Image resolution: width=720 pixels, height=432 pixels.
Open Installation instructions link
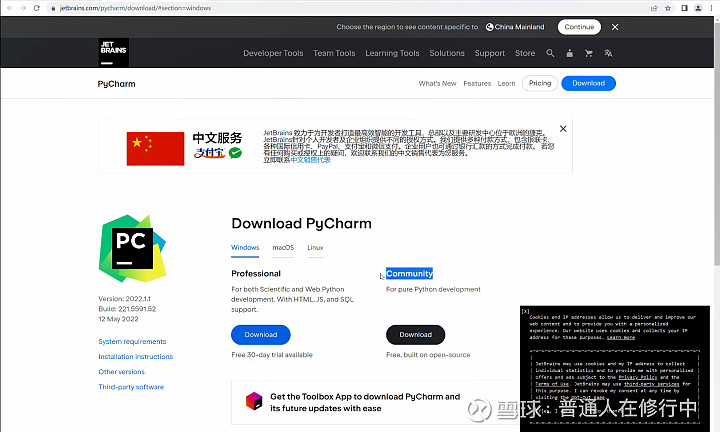click(x=135, y=357)
